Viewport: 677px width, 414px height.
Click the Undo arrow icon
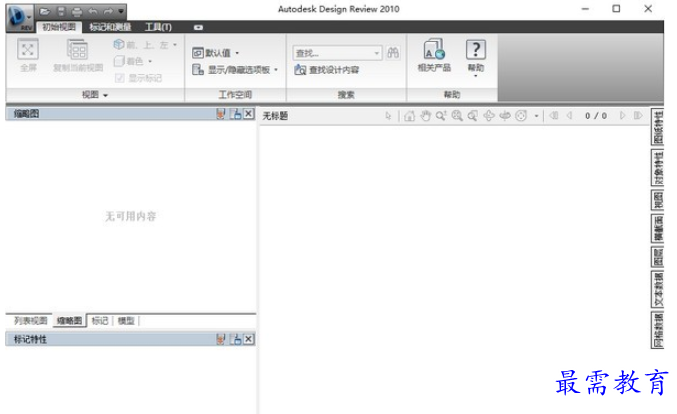pos(93,12)
